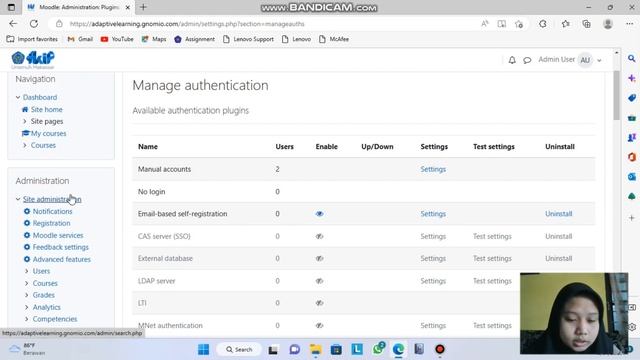Screen dimensions: 640x360
Task: Open Settings for Manual accounts
Action: [x=433, y=169]
